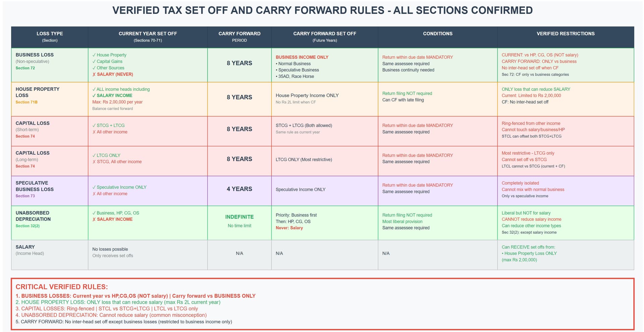The image size is (644, 332).
Task: Click the BUSINESS INCOME ONLY text
Action: click(x=302, y=57)
